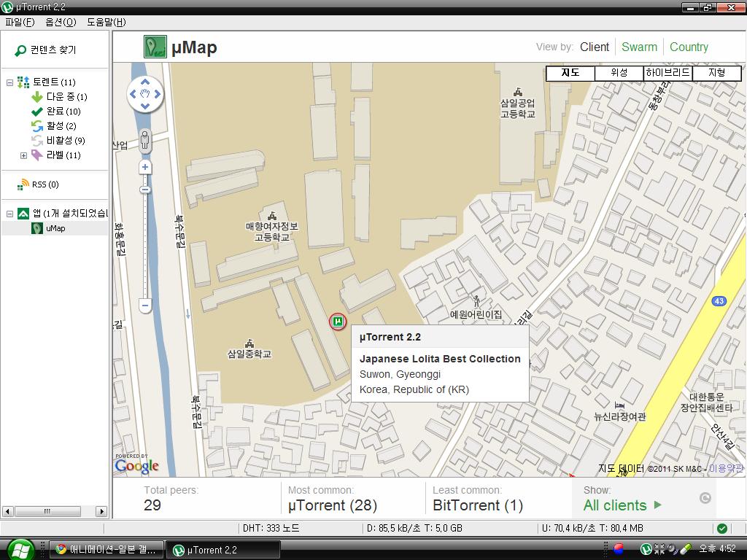
Task: Zoom in with plus button
Action: pos(145,168)
